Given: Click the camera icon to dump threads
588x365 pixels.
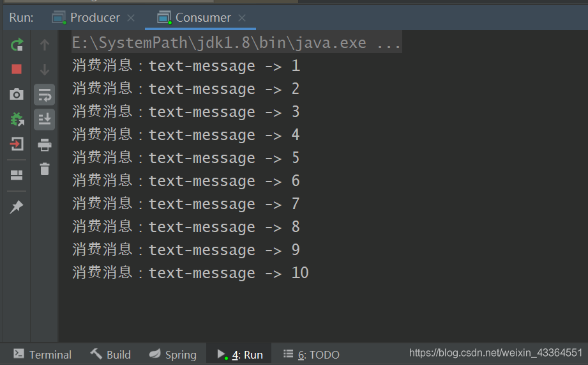Looking at the screenshot, I should (17, 95).
